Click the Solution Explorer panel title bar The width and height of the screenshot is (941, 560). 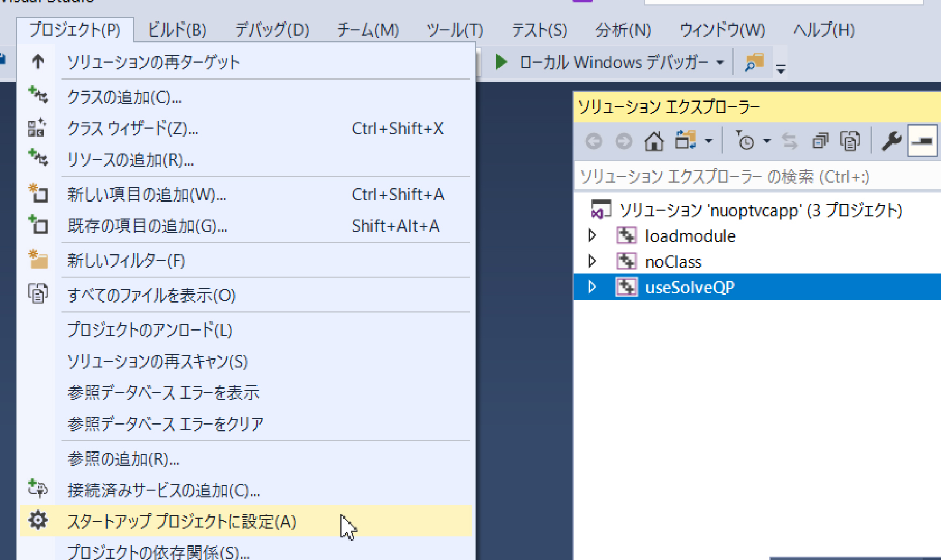pos(757,107)
